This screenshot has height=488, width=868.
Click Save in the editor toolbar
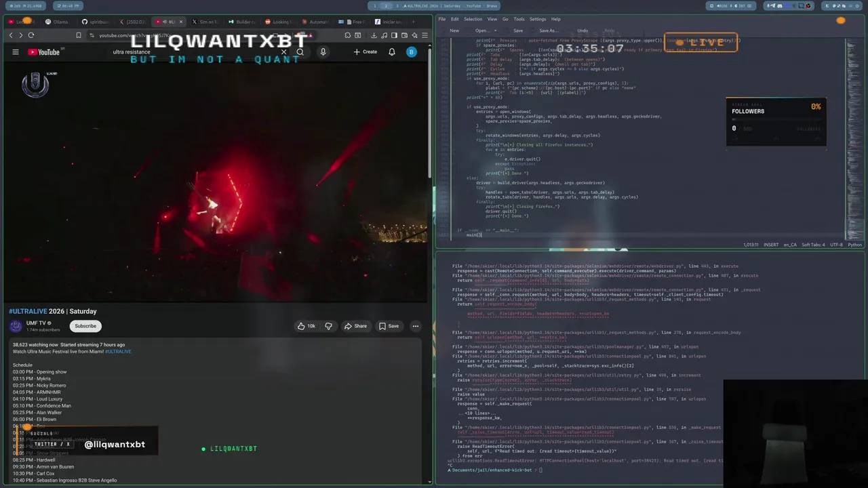518,30
